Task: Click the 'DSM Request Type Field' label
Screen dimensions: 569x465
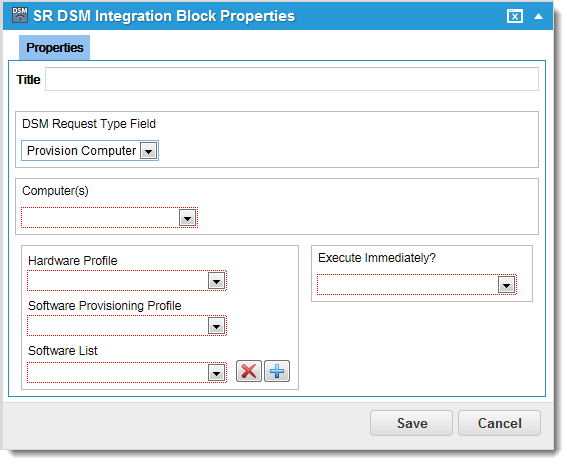Action: [89, 124]
